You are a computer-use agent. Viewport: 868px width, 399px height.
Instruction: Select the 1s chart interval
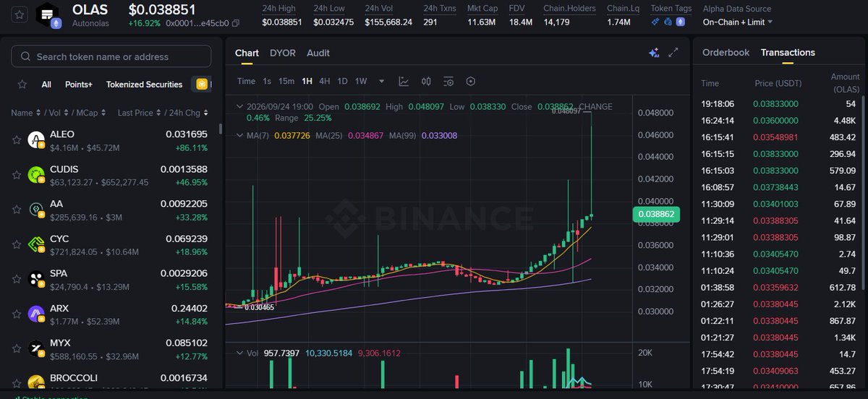pyautogui.click(x=267, y=81)
